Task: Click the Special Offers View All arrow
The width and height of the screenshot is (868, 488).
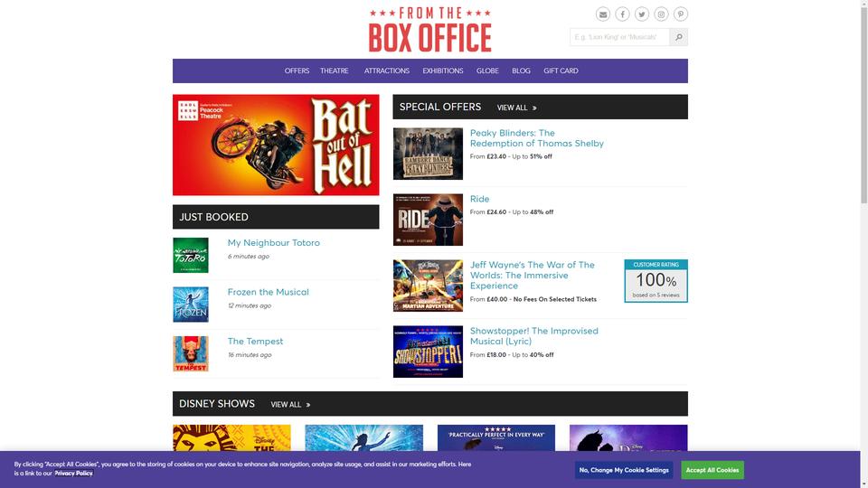Action: 534,108
